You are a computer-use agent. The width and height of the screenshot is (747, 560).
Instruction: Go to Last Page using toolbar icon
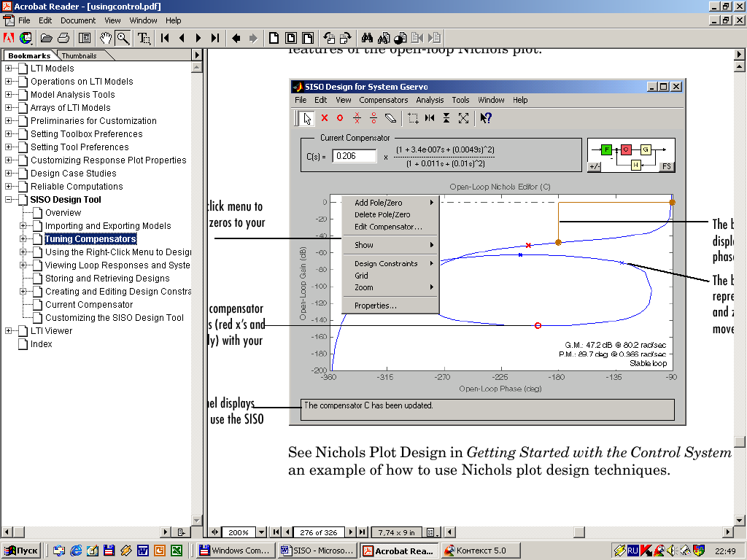[215, 38]
